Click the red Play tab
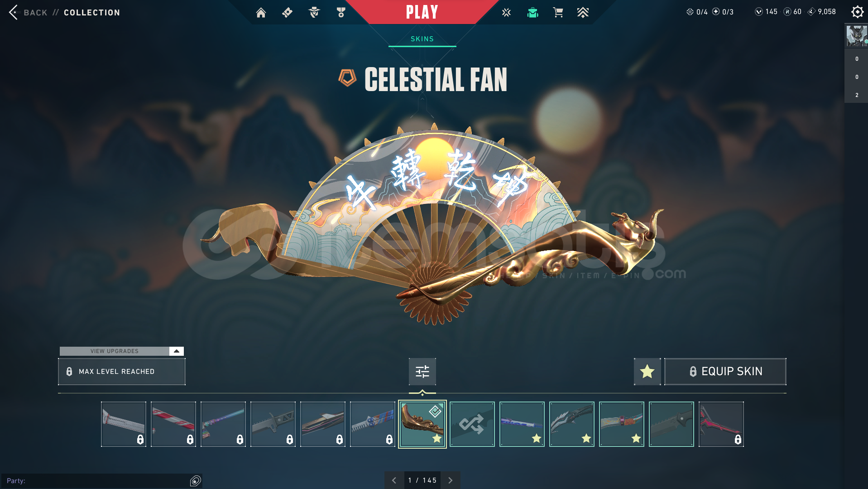This screenshot has width=868, height=489. [x=422, y=12]
